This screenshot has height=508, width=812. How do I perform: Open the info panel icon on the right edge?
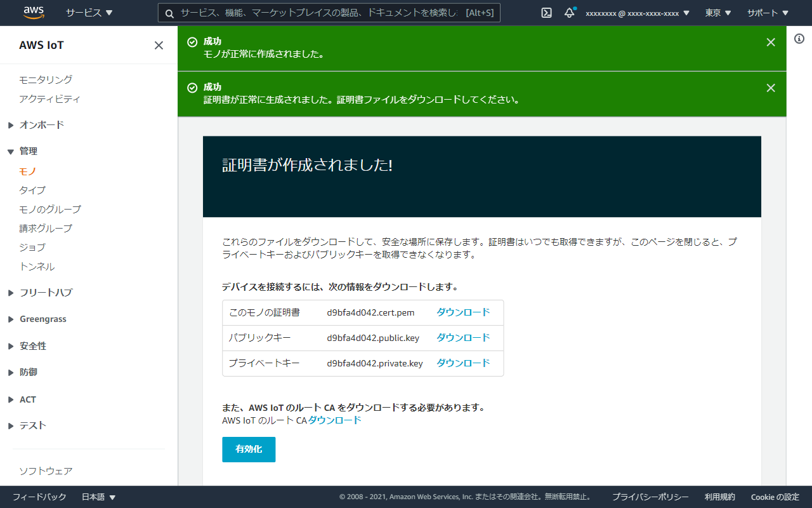point(799,38)
